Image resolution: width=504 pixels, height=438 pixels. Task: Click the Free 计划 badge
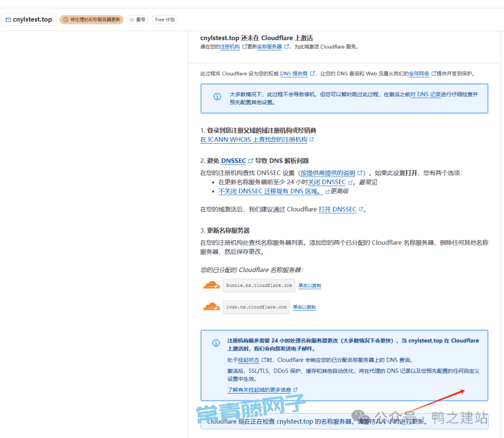165,20
